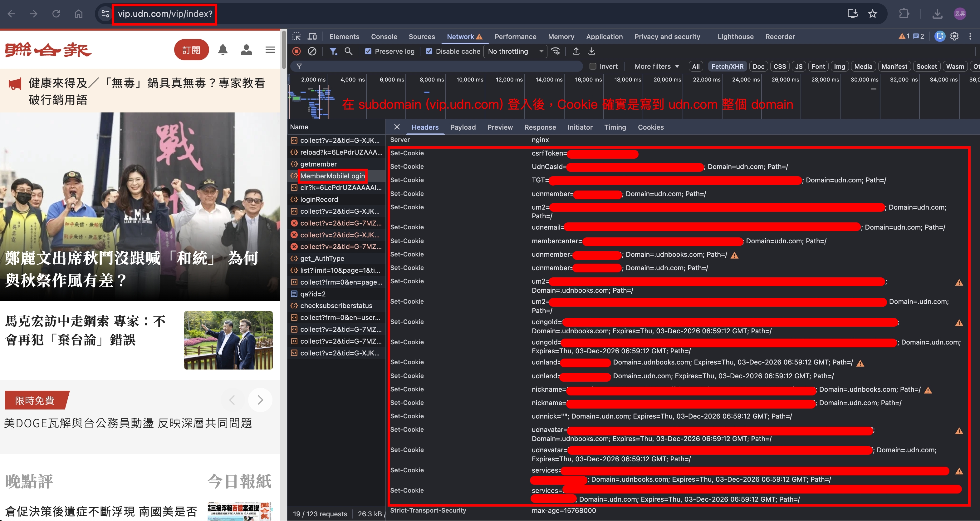
Task: Toggle the device toolbar icon
Action: (x=312, y=37)
